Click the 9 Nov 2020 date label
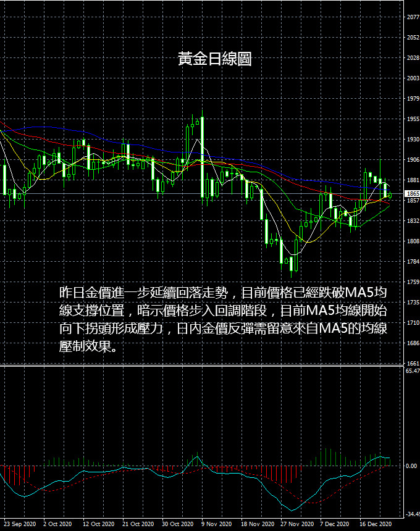The width and height of the screenshot is (420, 531). (216, 524)
